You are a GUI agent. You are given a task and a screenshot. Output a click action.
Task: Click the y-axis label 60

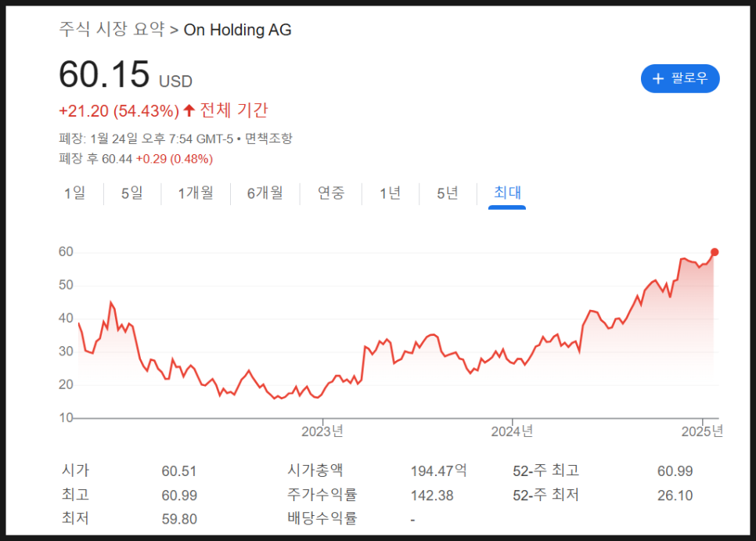[66, 251]
